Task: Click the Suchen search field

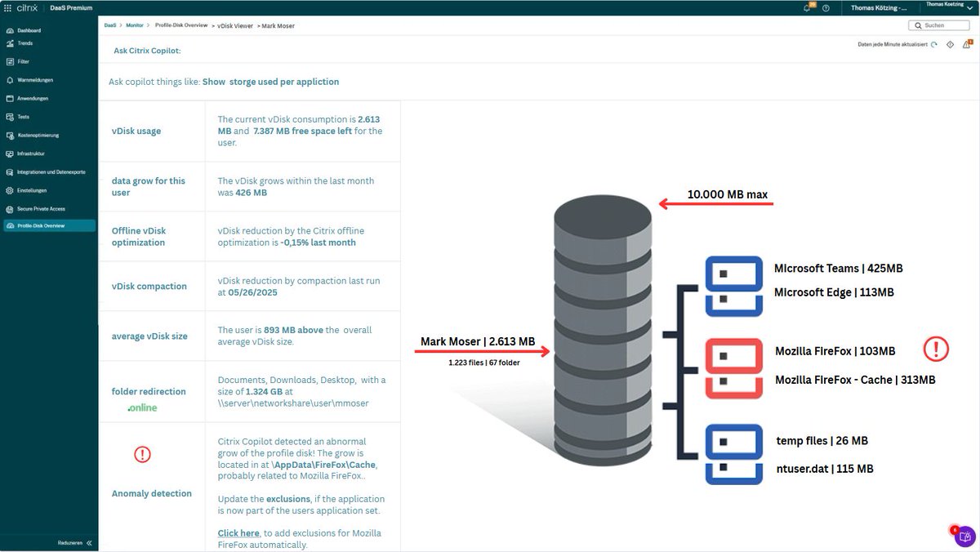Action: (x=939, y=25)
